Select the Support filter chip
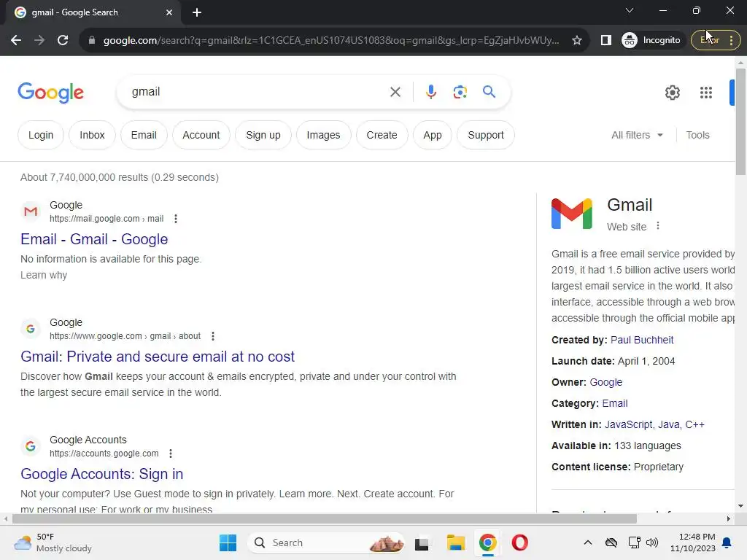Image resolution: width=747 pixels, height=560 pixels. tap(486, 135)
